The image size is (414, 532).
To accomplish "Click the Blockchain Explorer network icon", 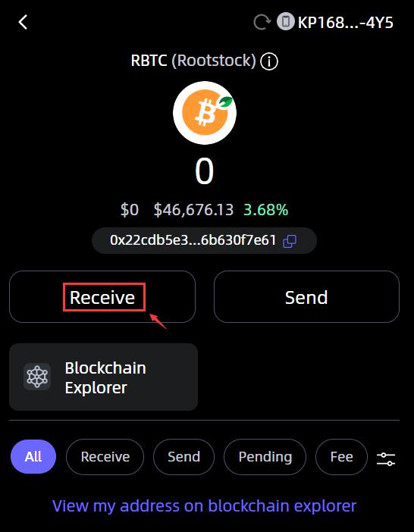I will point(37,377).
